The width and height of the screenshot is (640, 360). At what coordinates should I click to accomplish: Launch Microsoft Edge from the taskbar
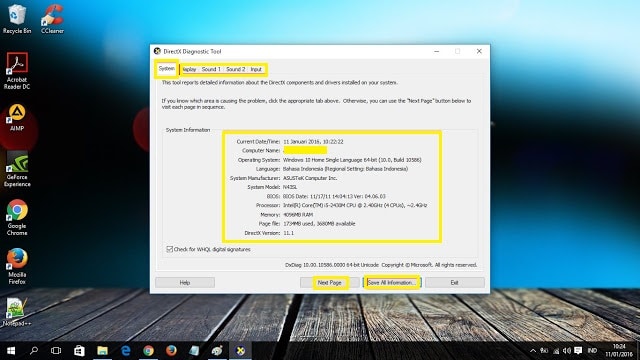click(x=125, y=350)
